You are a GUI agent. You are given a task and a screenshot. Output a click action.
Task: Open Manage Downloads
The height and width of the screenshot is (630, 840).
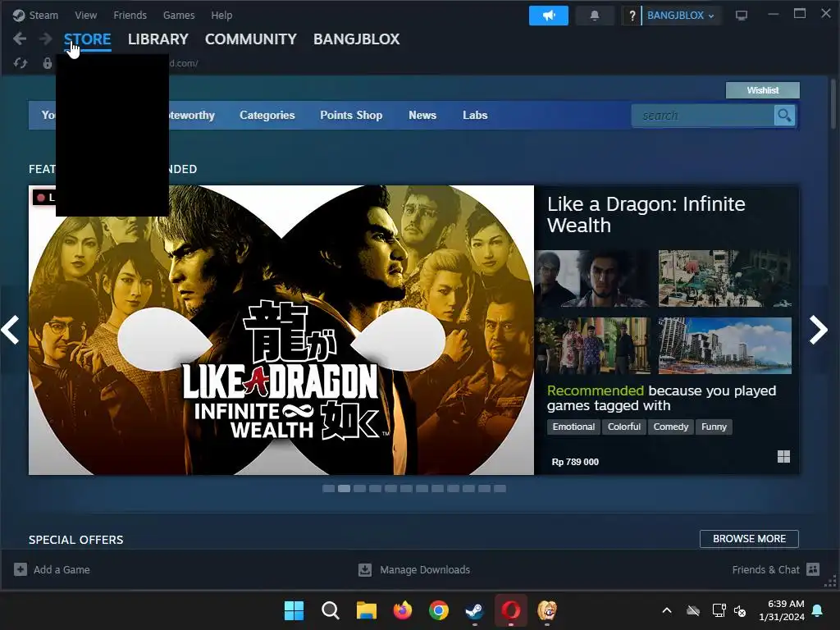point(425,569)
